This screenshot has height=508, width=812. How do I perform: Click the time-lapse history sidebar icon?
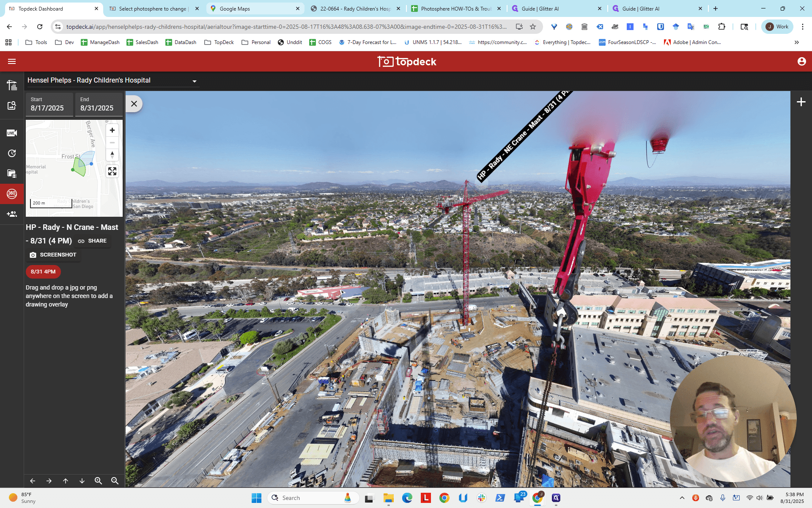coord(12,153)
